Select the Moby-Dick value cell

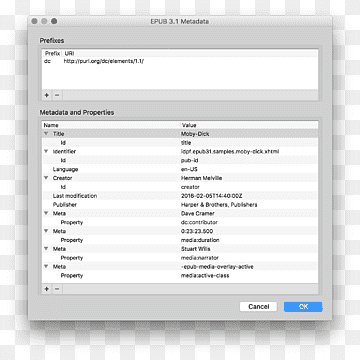point(195,134)
